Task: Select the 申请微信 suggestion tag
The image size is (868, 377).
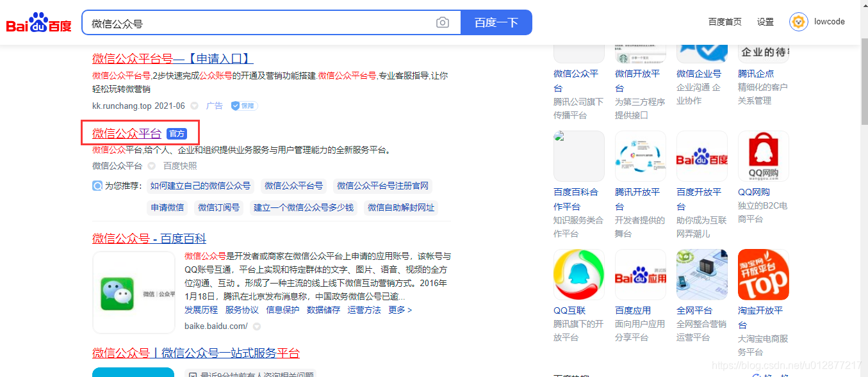Action: (167, 207)
